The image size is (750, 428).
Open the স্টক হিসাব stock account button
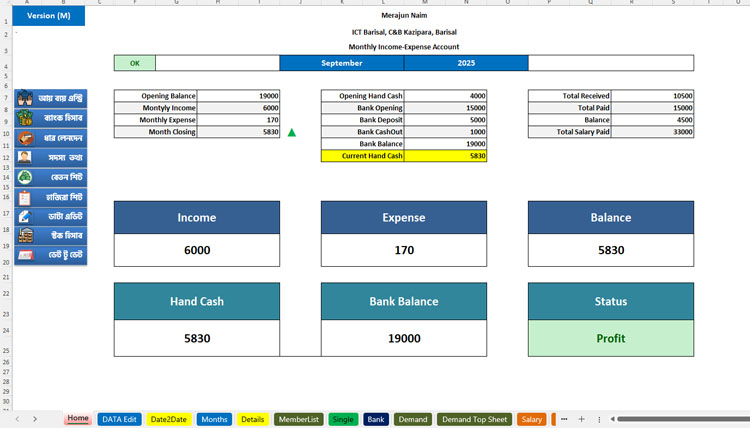[x=50, y=235]
